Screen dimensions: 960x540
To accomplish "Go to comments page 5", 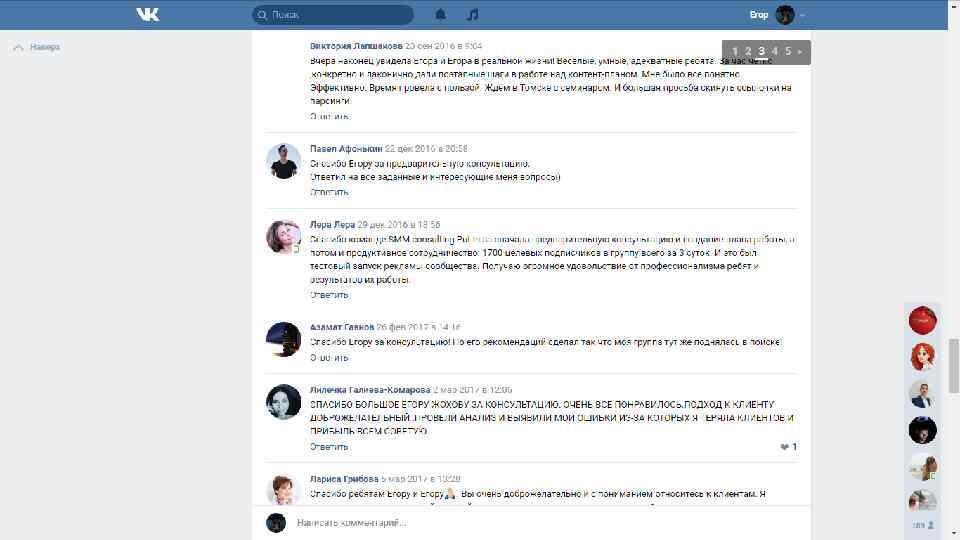I will click(x=788, y=51).
